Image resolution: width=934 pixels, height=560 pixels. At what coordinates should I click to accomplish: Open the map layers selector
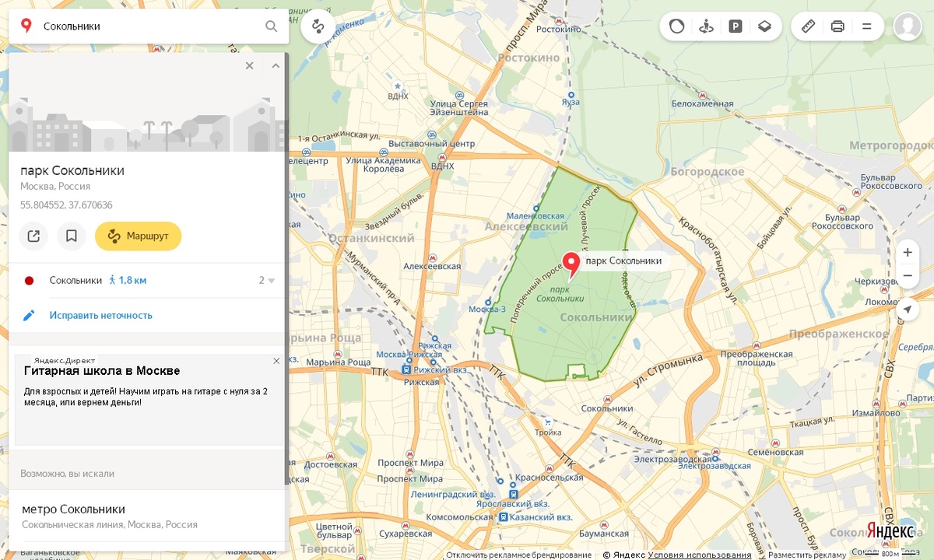tap(764, 26)
